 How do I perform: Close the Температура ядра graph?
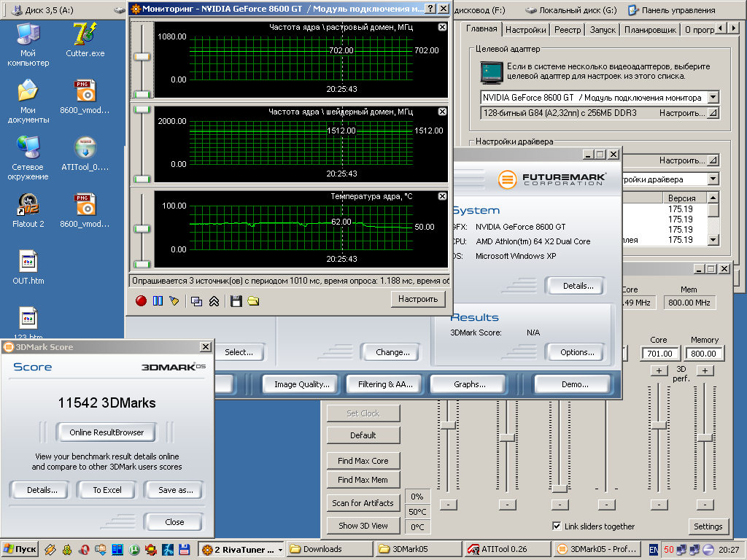443,196
